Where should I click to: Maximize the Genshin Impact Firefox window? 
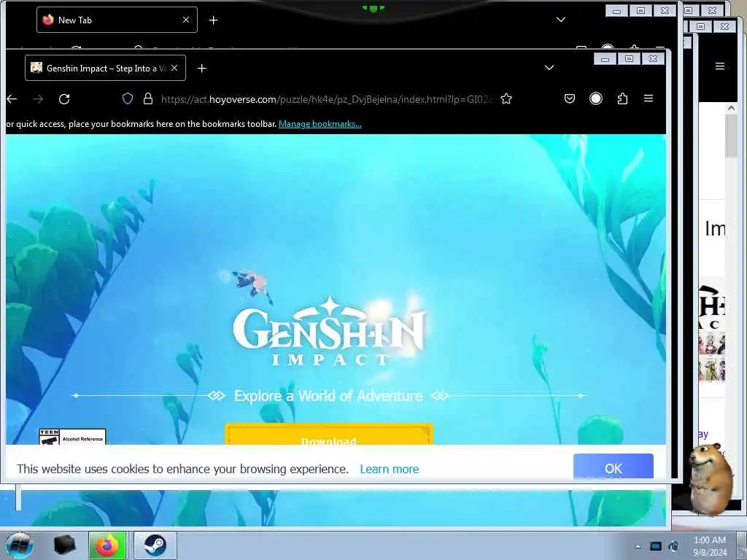(x=629, y=59)
